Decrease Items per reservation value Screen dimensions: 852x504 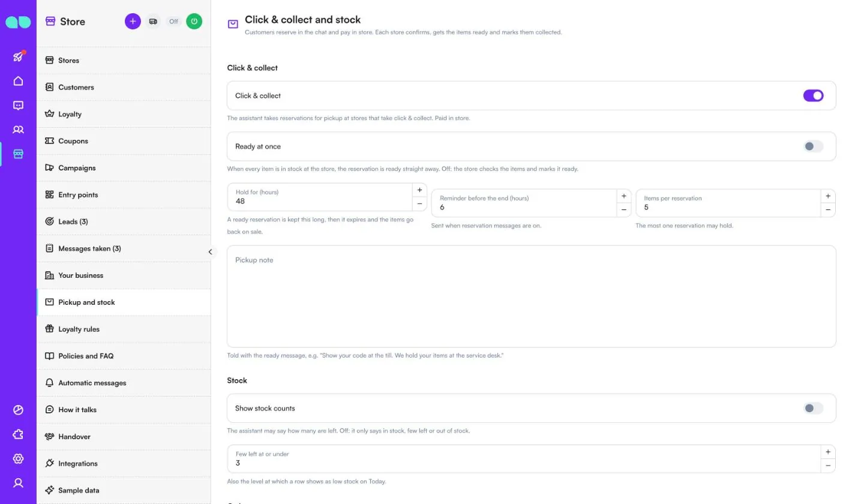click(x=828, y=210)
